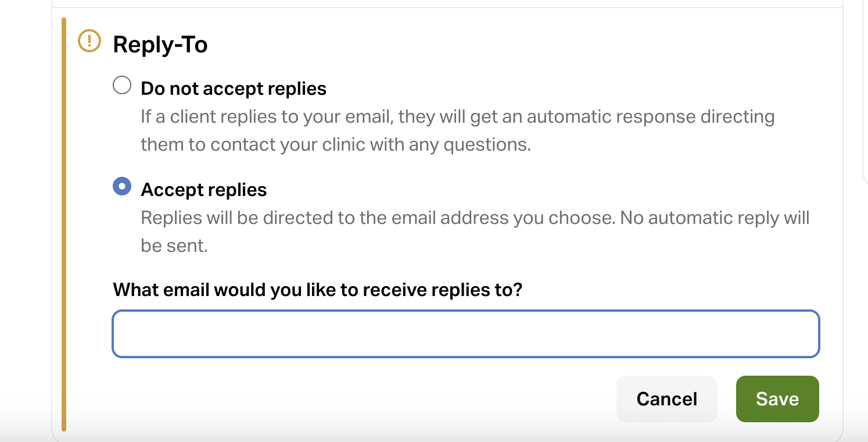The image size is (868, 442).
Task: Click the blue dot in the selected radio
Action: point(122,187)
